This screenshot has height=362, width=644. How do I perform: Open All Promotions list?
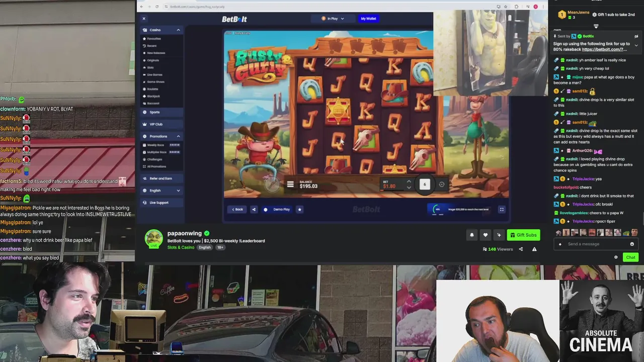[155, 166]
